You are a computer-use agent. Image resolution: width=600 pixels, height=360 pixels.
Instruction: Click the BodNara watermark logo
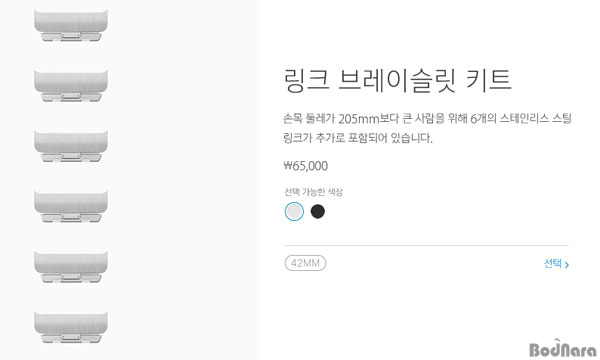click(562, 349)
